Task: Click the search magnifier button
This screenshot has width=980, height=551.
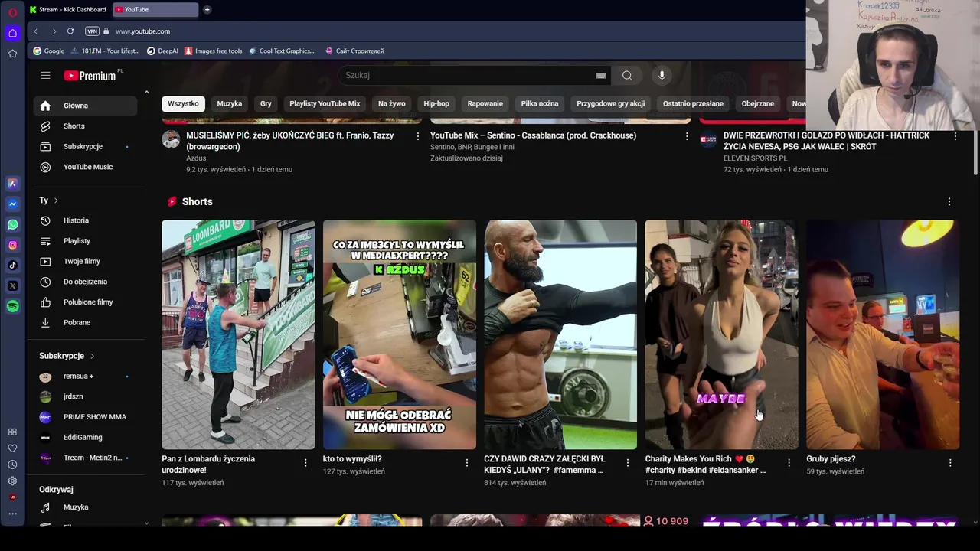Action: [x=627, y=75]
